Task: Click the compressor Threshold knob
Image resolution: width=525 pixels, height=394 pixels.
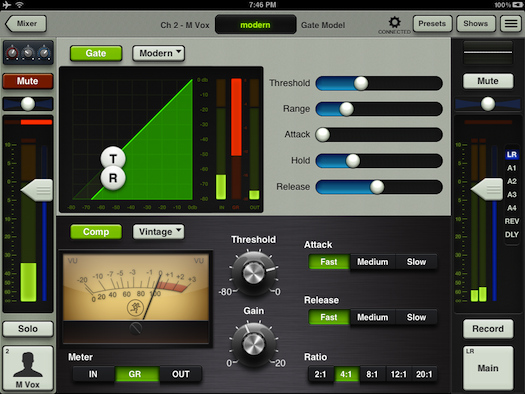Action: click(x=253, y=272)
